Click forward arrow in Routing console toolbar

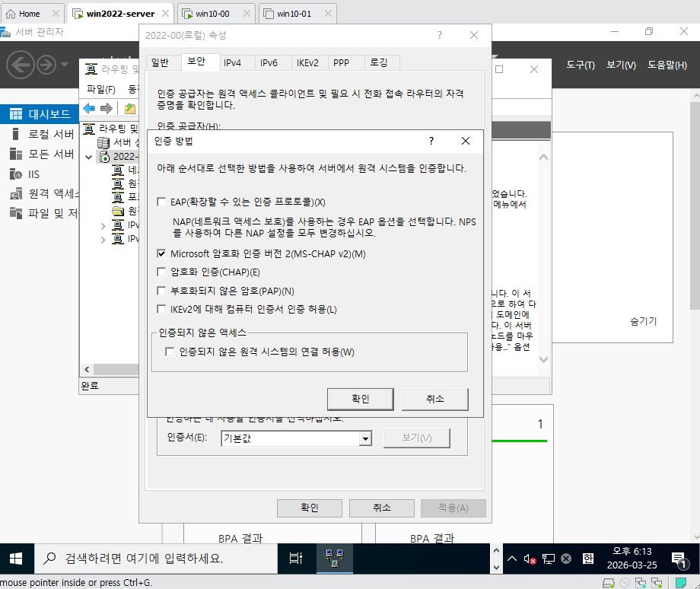(x=107, y=108)
